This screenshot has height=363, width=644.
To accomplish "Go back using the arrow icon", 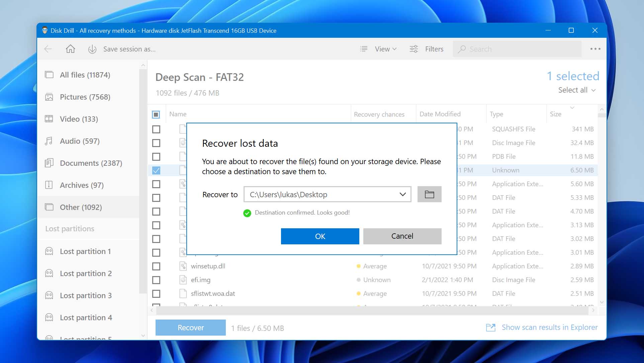I will [48, 49].
